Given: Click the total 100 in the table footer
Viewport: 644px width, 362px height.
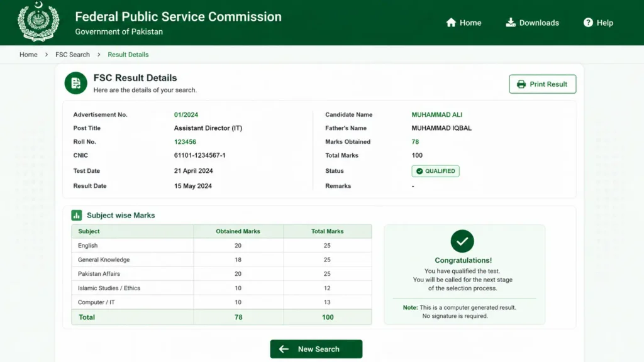Looking at the screenshot, I should click(x=328, y=317).
